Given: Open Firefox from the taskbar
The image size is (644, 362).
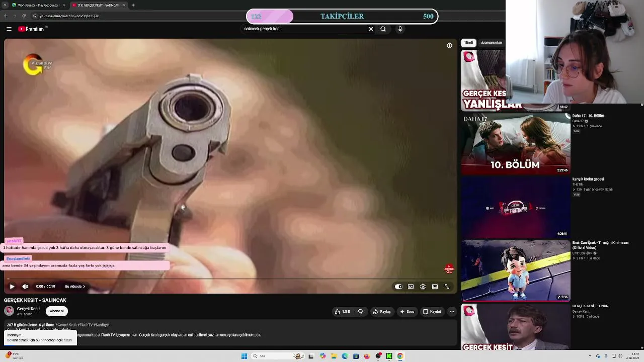Looking at the screenshot, I should pyautogui.click(x=367, y=356).
